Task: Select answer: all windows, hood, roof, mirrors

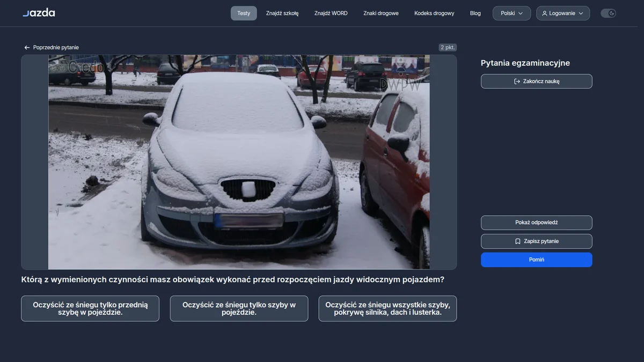Action: (x=387, y=308)
